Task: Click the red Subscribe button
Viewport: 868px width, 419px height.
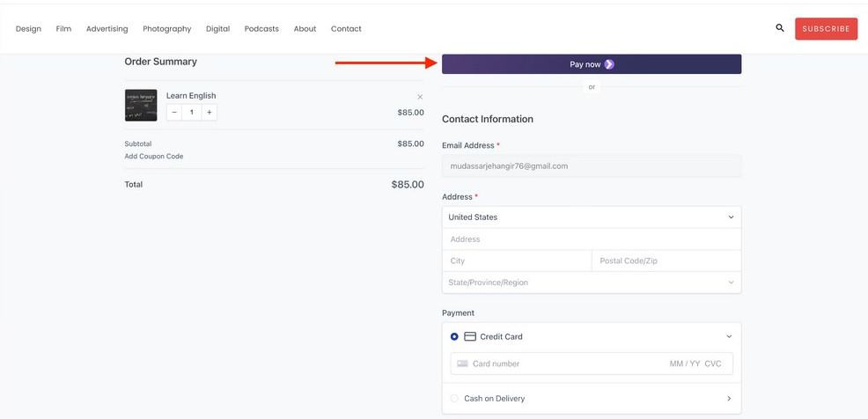Action: tap(826, 29)
